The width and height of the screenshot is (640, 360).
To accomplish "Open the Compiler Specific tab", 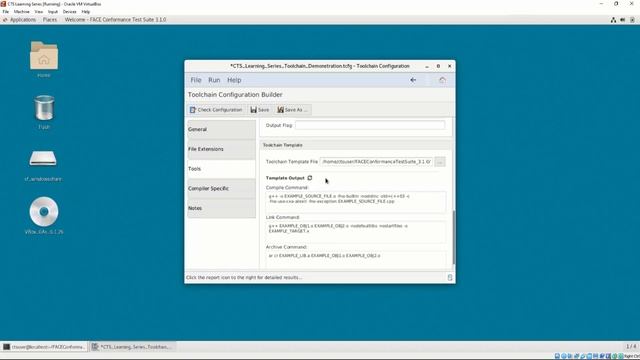I will 222,189.
